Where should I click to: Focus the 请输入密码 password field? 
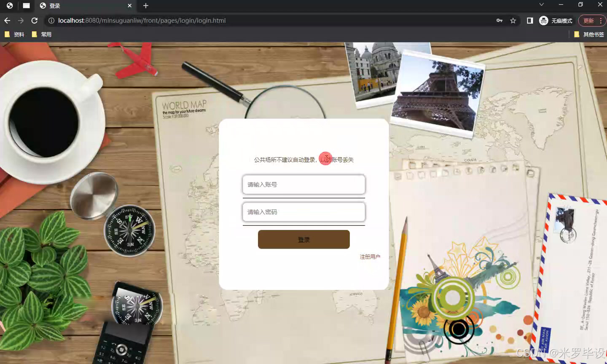point(304,212)
